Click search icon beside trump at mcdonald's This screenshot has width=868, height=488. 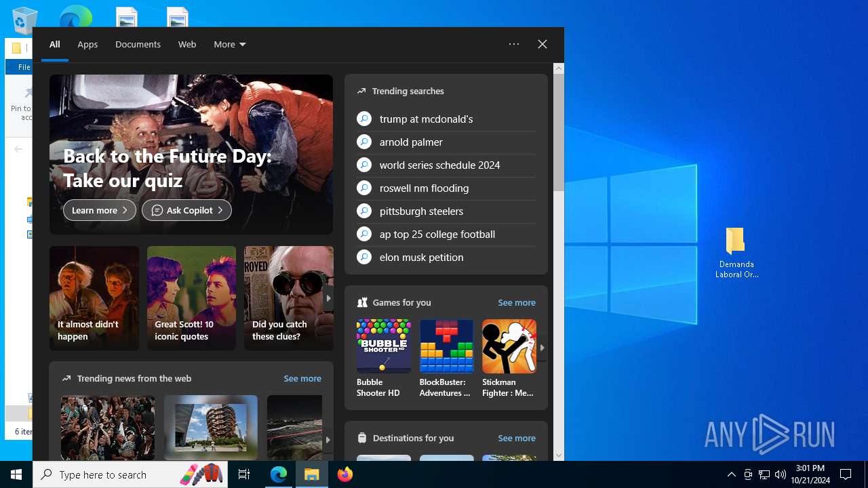364,119
